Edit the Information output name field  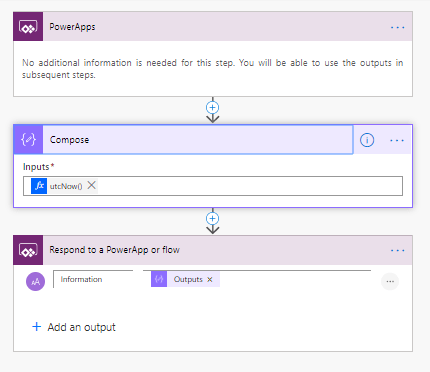click(x=93, y=279)
